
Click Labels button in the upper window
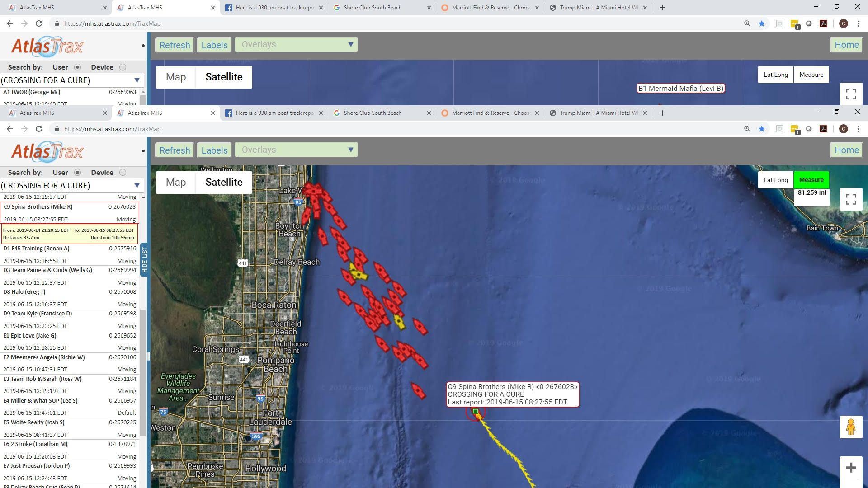coord(214,45)
